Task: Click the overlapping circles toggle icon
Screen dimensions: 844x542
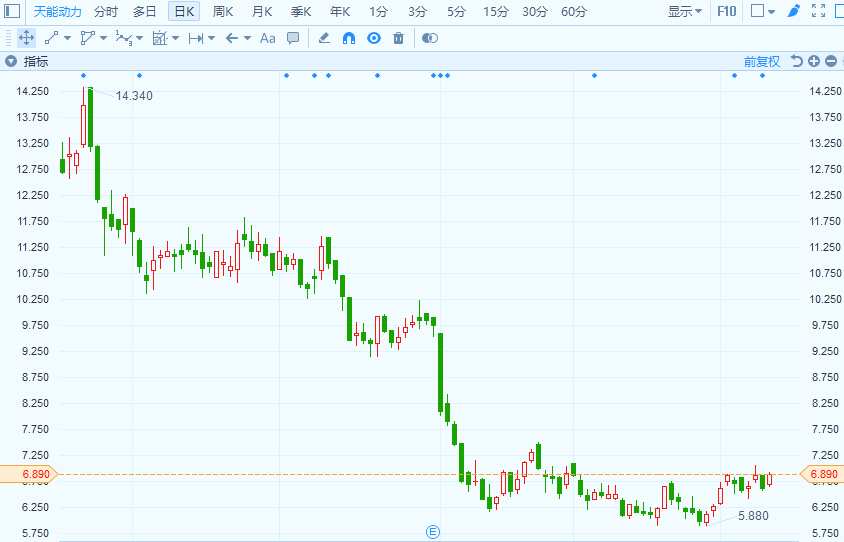Action: (x=430, y=38)
